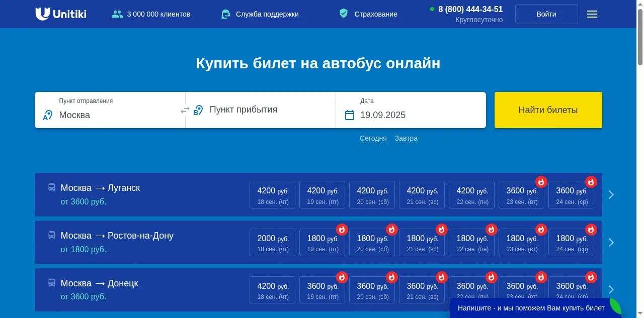Open the date field 19.09.2025

pos(411,110)
